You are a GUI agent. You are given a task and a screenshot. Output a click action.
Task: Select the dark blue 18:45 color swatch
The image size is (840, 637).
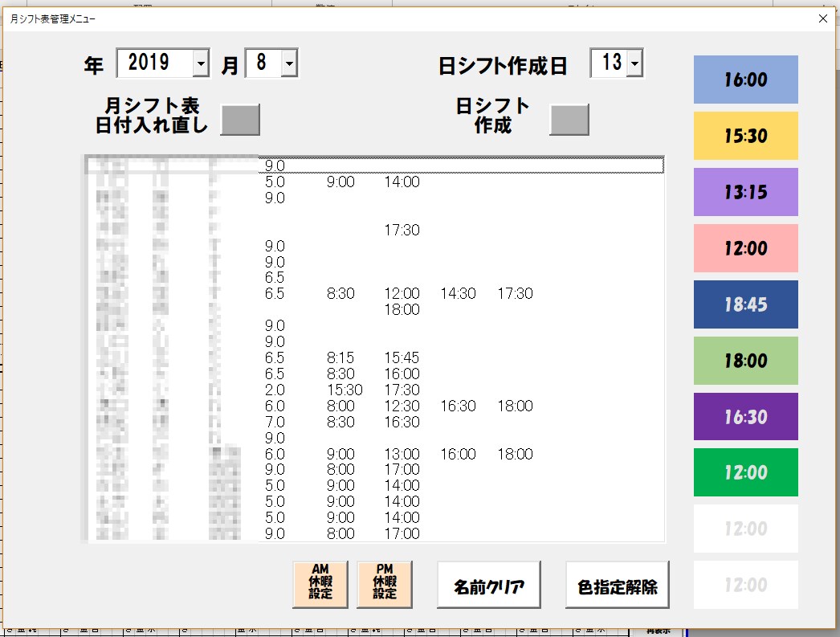click(x=746, y=304)
